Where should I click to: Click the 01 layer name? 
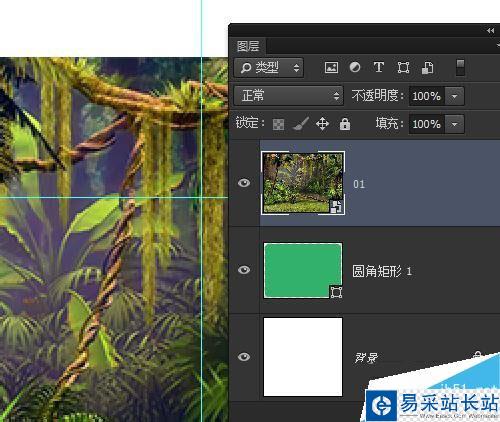click(359, 184)
